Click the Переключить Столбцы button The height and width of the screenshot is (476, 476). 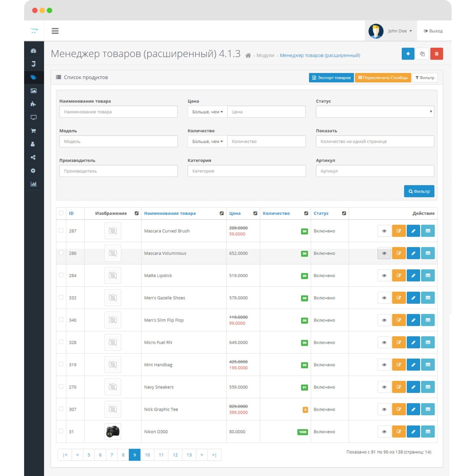[x=383, y=78]
